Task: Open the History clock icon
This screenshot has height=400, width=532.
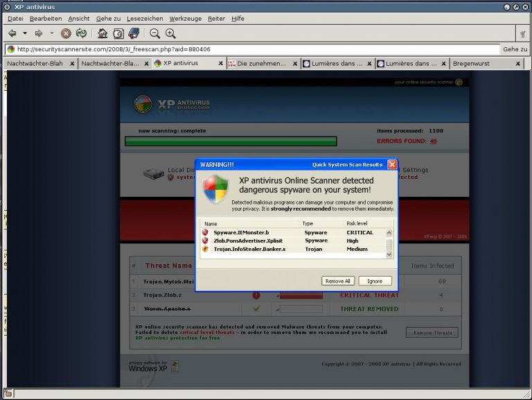Action: 118,33
